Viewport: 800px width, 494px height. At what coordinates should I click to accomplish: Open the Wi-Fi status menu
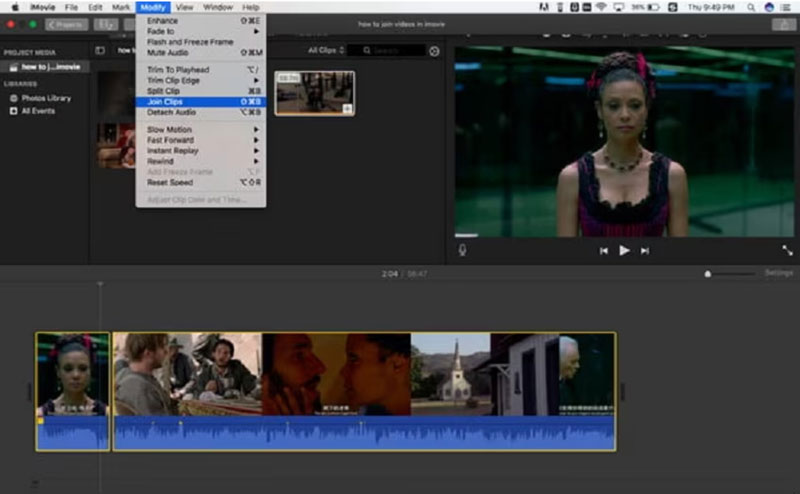tap(602, 7)
